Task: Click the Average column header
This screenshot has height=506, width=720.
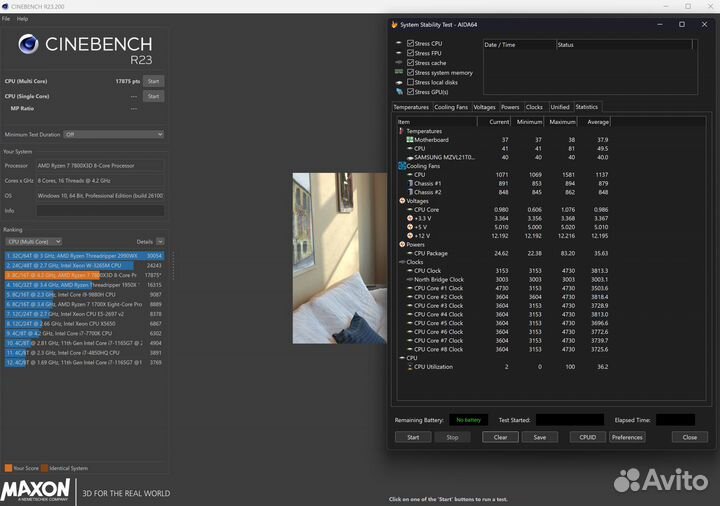Action: click(x=594, y=122)
